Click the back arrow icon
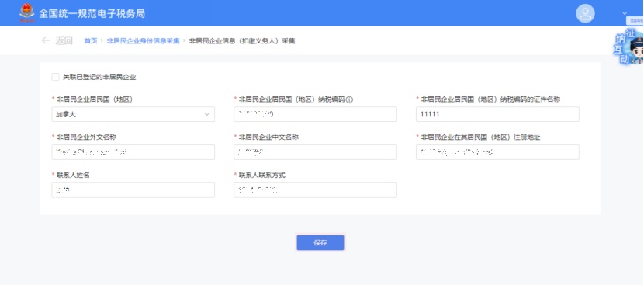The image size is (644, 285). 46,40
